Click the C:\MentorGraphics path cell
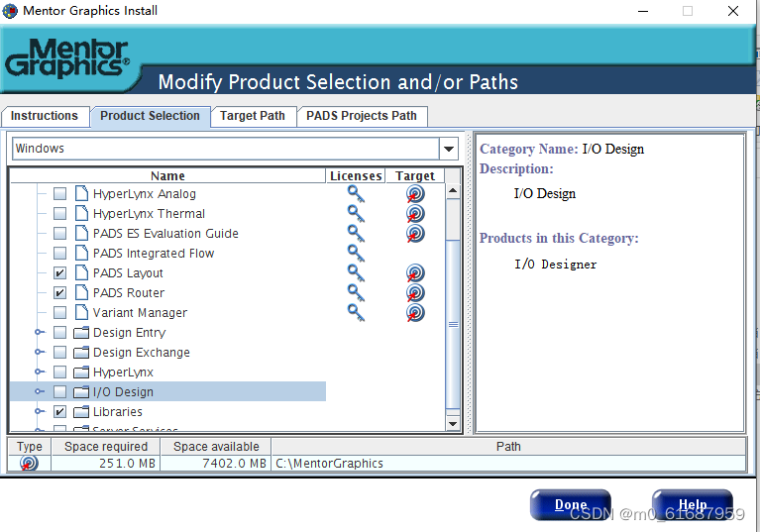The width and height of the screenshot is (760, 532). pos(508,464)
